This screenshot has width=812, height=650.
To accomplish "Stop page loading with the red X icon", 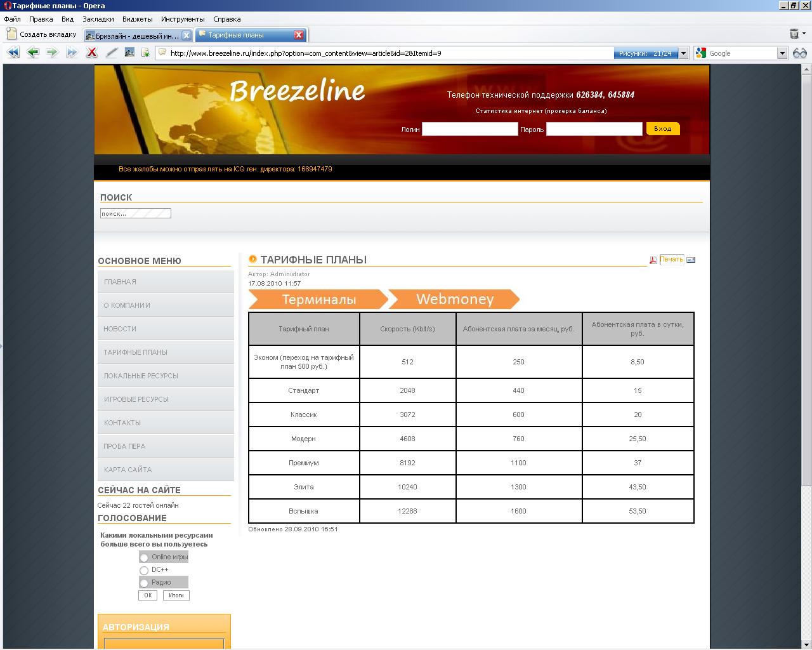I will pyautogui.click(x=92, y=53).
